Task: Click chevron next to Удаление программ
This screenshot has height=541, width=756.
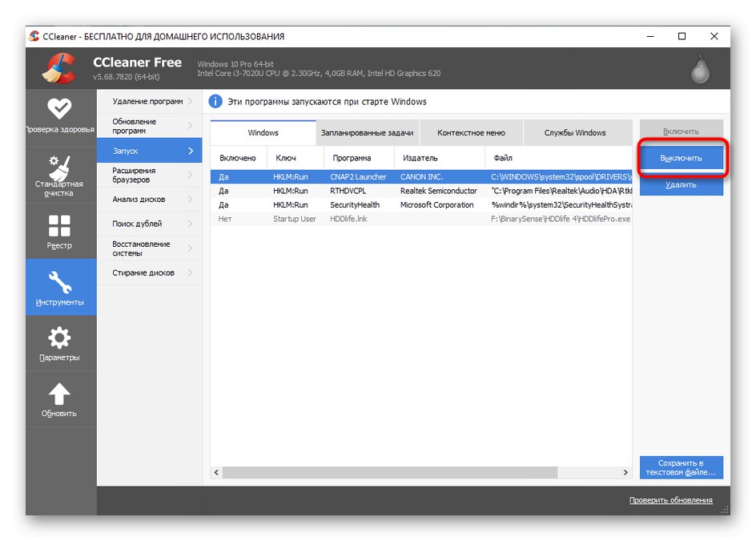Action: coord(191,101)
